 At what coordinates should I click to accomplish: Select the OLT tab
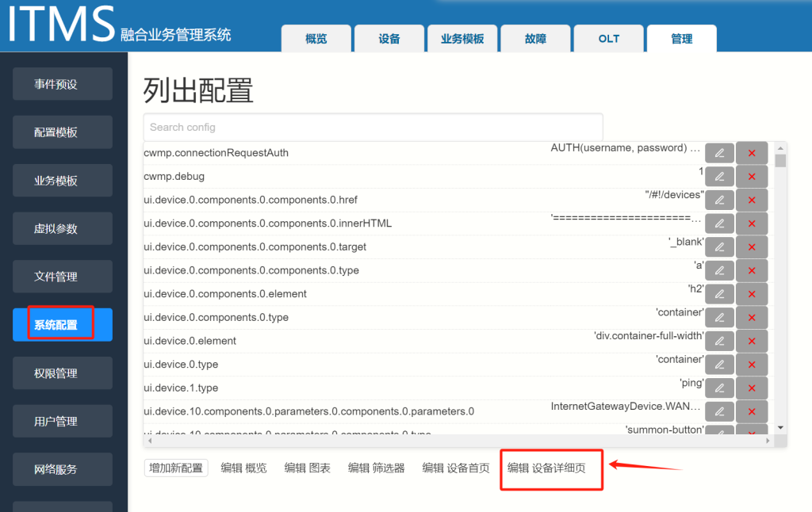609,39
